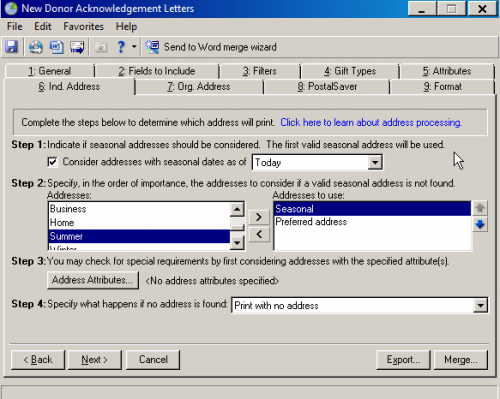Screen dimensions: 500x399
Task: Switch to the 9: Format tab
Action: pos(443,87)
